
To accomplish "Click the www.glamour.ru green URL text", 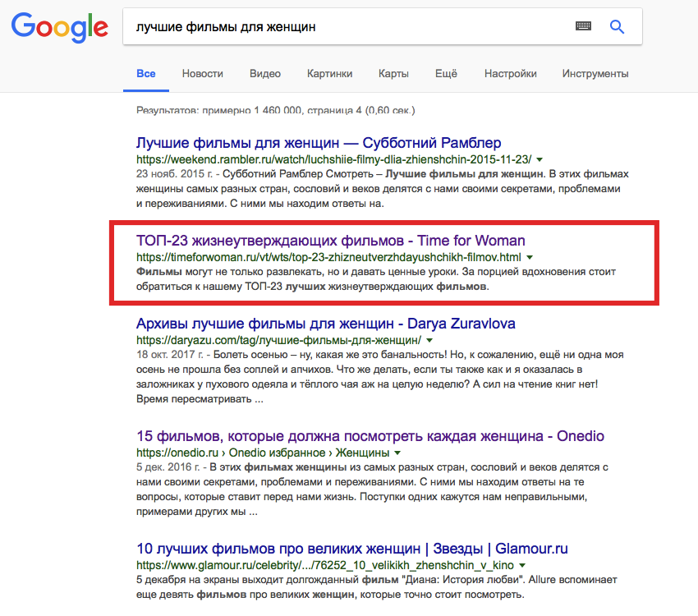I will tap(325, 565).
